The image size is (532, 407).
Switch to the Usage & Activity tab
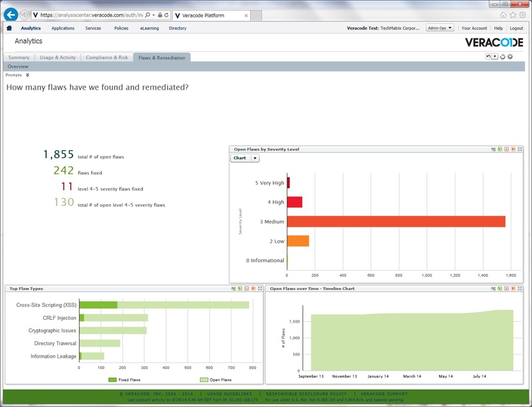(x=58, y=57)
